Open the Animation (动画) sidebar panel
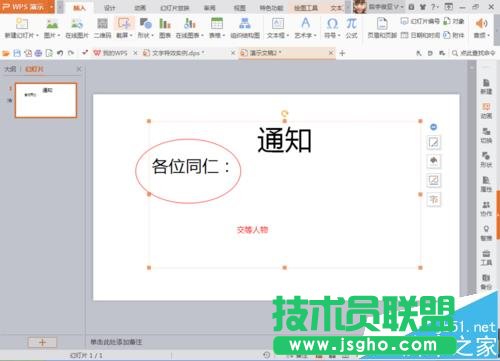500x361 pixels. pyautogui.click(x=486, y=111)
